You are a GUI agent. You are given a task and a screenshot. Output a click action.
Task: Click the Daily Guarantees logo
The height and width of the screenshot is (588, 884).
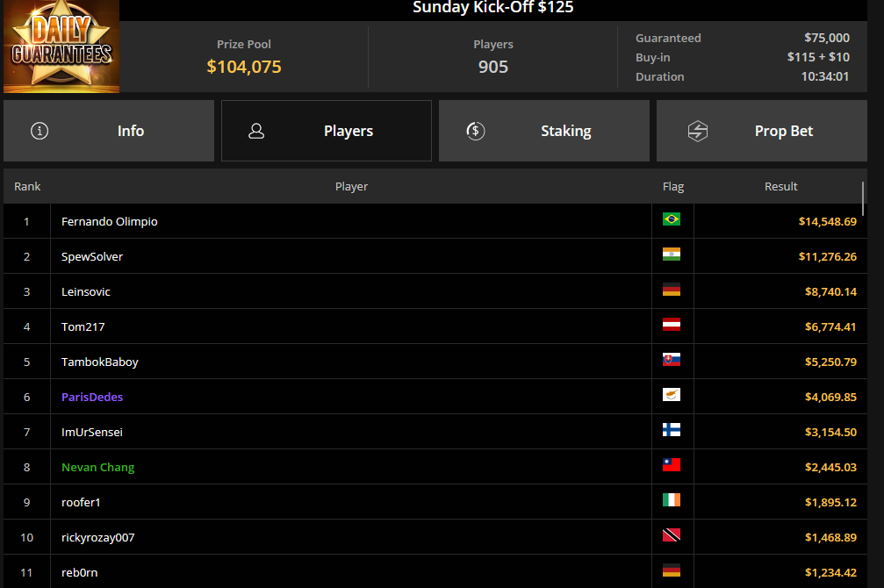coord(61,47)
